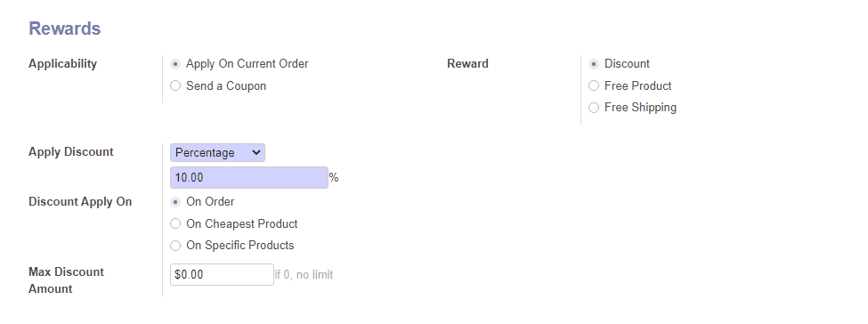The height and width of the screenshot is (324, 868).
Task: Click the Applicability field label
Action: click(62, 64)
